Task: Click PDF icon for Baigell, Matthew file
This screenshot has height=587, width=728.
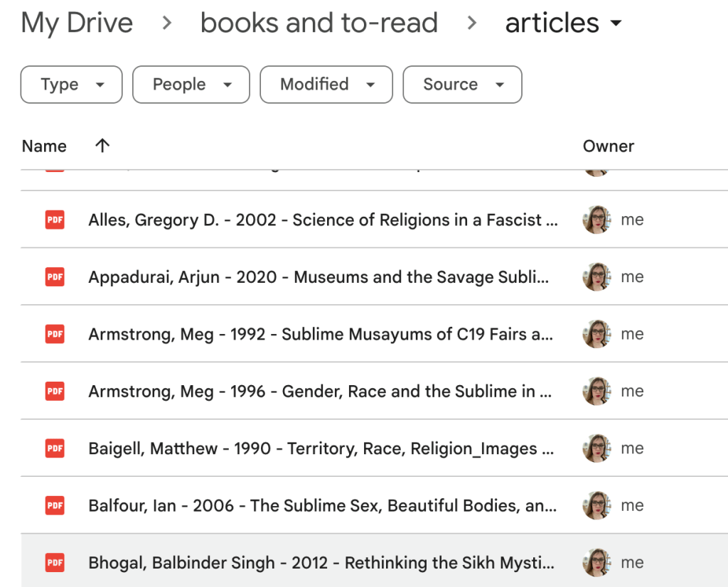Action: [55, 448]
